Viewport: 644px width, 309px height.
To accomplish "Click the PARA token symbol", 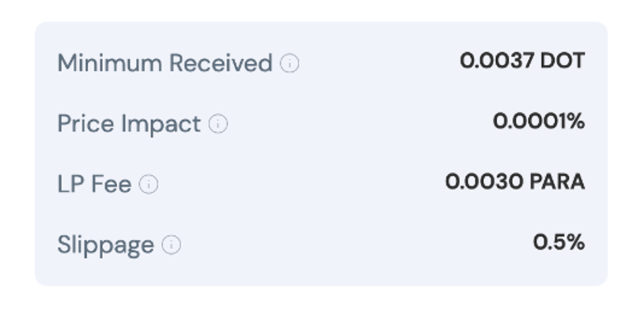I will pos(557,182).
